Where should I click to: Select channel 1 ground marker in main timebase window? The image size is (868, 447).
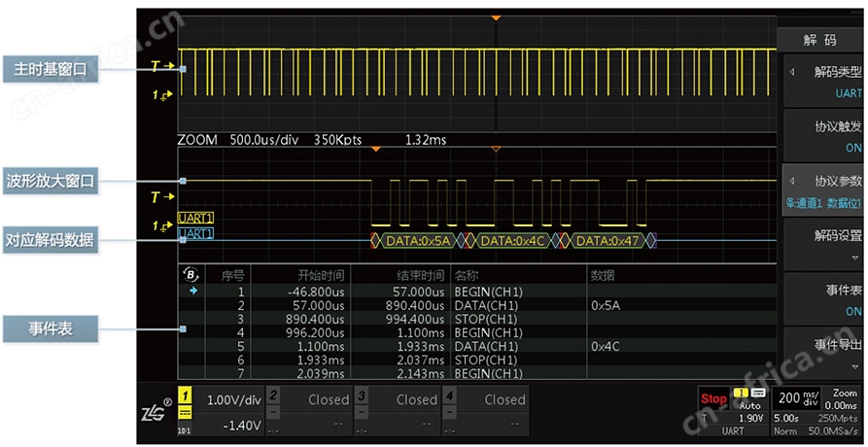(162, 95)
